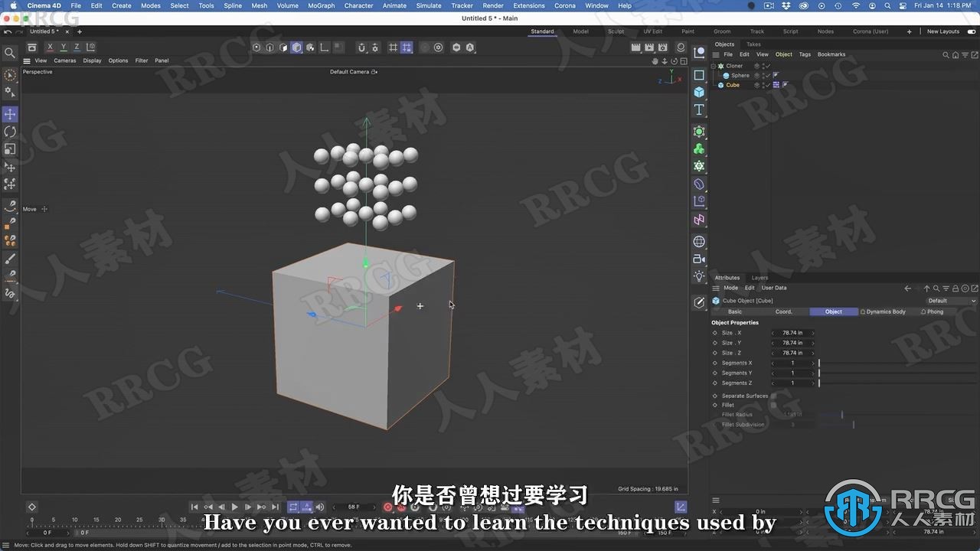The width and height of the screenshot is (980, 551).
Task: Click the Floor/globe icon in right palette
Action: 699,241
